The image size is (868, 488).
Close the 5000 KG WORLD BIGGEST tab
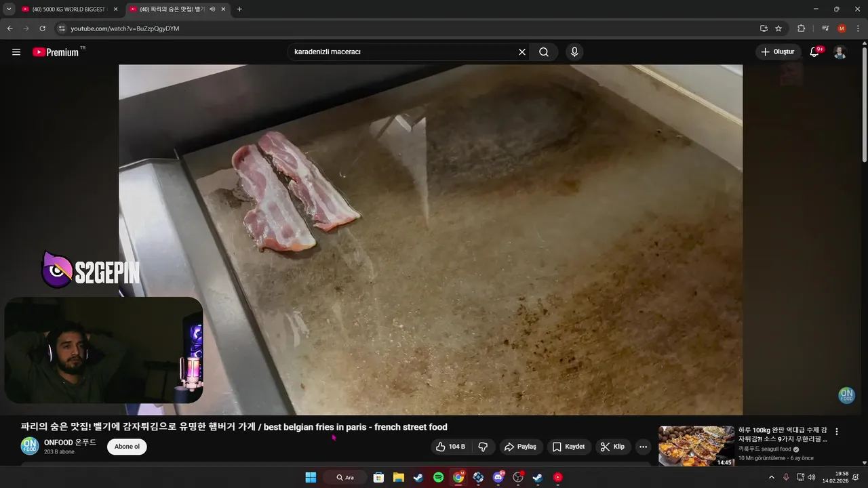pos(115,9)
